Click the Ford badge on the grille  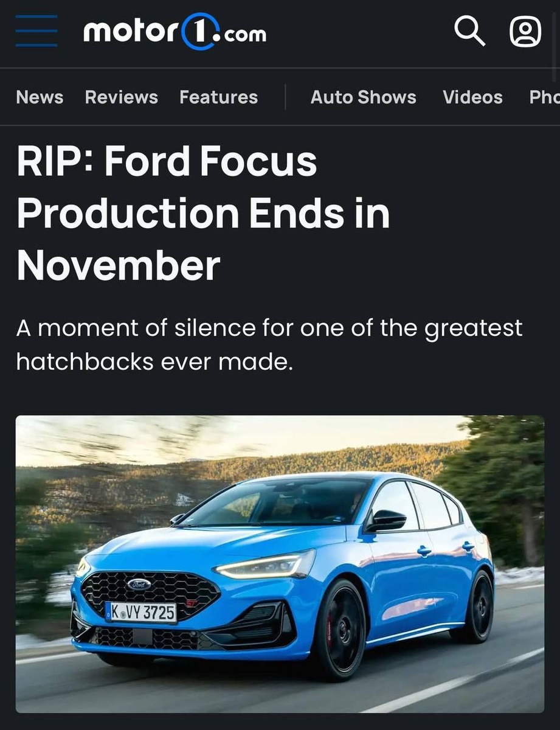(139, 585)
